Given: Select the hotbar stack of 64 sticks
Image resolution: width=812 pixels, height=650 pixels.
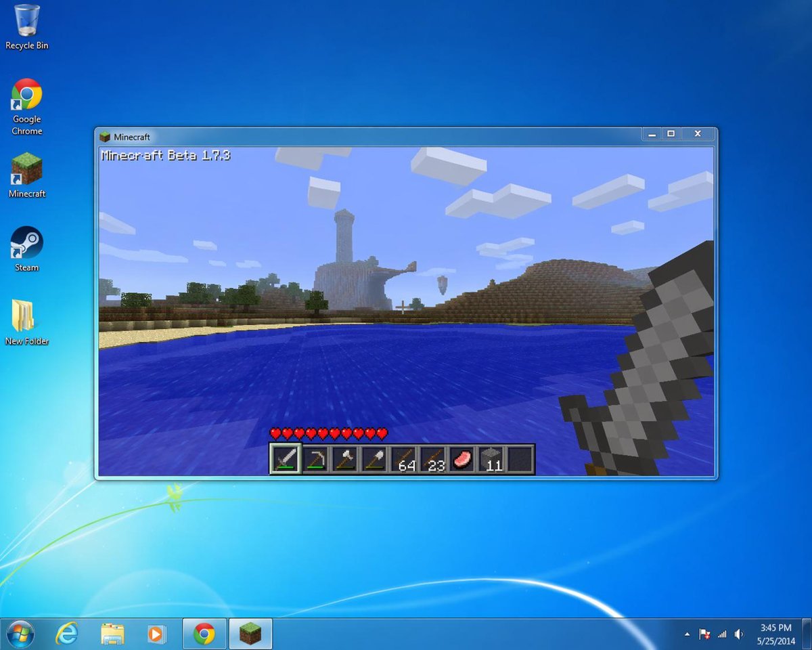Looking at the screenshot, I should click(403, 459).
